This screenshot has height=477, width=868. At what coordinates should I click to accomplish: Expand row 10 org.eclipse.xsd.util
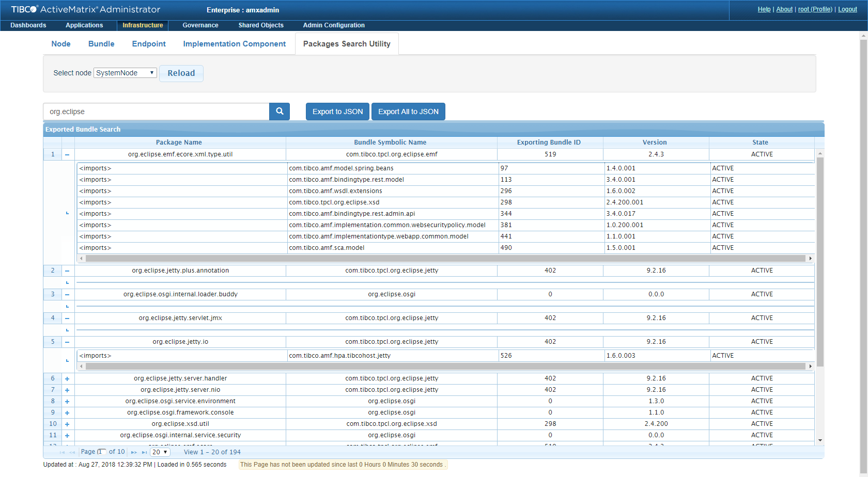tap(67, 424)
